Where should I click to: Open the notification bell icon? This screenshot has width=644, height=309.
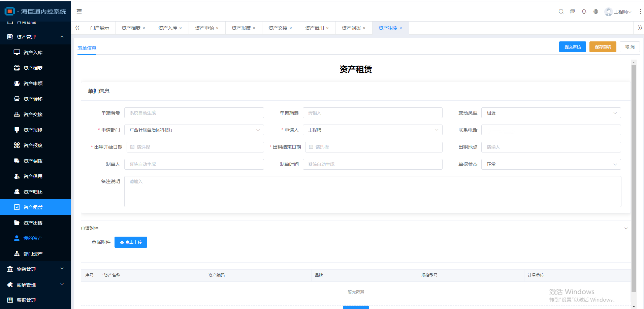pyautogui.click(x=584, y=11)
